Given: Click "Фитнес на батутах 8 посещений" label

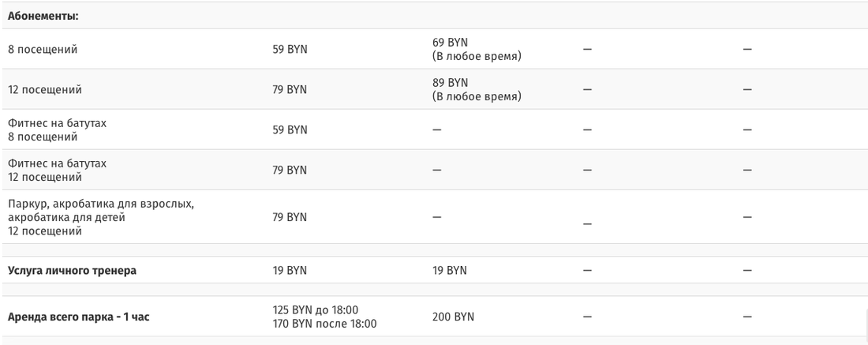Looking at the screenshot, I should pos(57,129).
